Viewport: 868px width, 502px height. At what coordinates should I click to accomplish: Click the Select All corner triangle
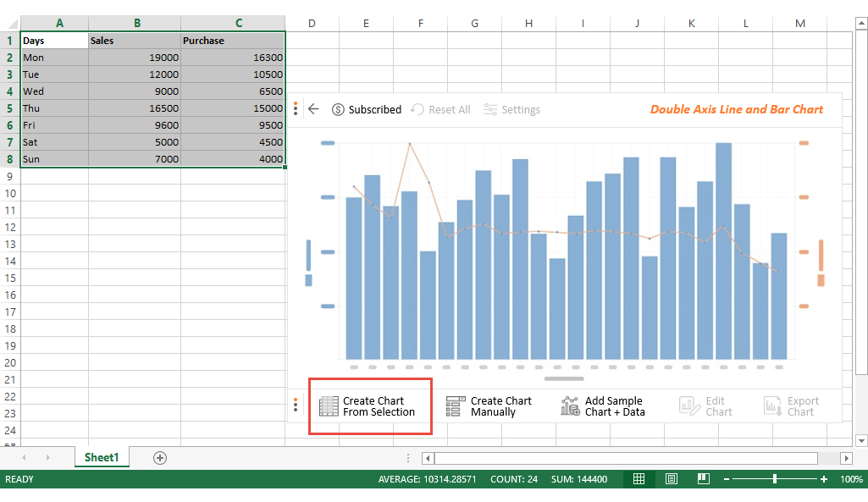12,23
